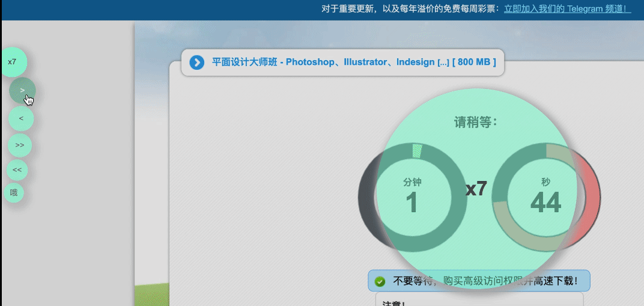644x306 pixels.
Task: Click the number 44 in the seconds timer
Action: pos(545,203)
